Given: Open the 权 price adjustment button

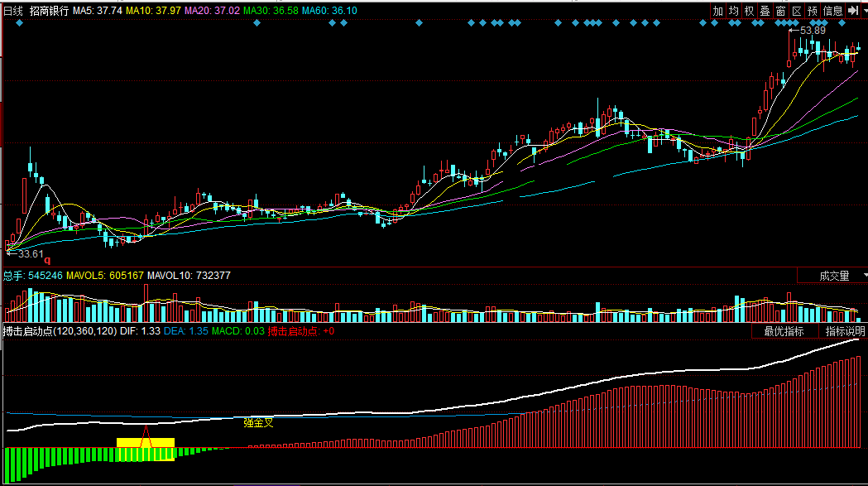Looking at the screenshot, I should coord(750,11).
